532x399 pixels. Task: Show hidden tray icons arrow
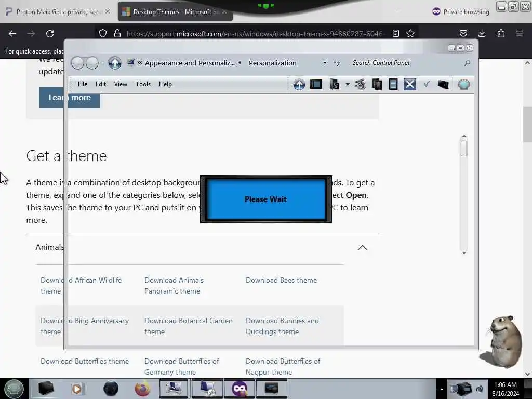pyautogui.click(x=442, y=389)
